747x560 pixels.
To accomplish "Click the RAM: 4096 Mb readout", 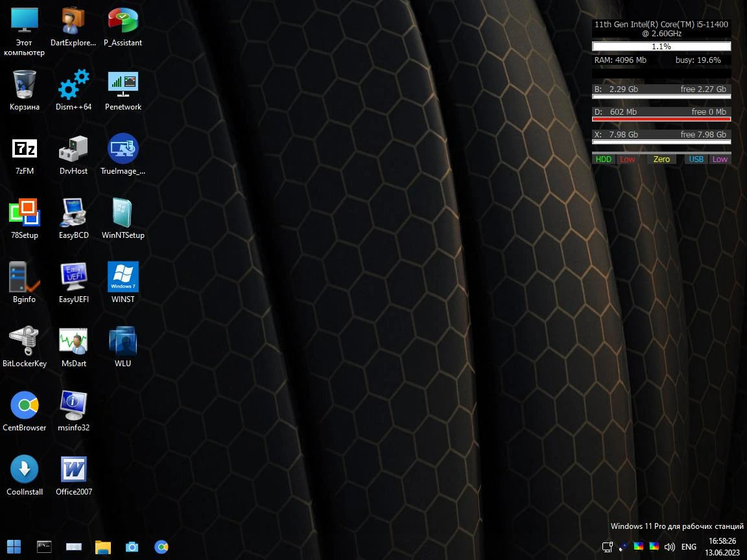I will pos(621,60).
